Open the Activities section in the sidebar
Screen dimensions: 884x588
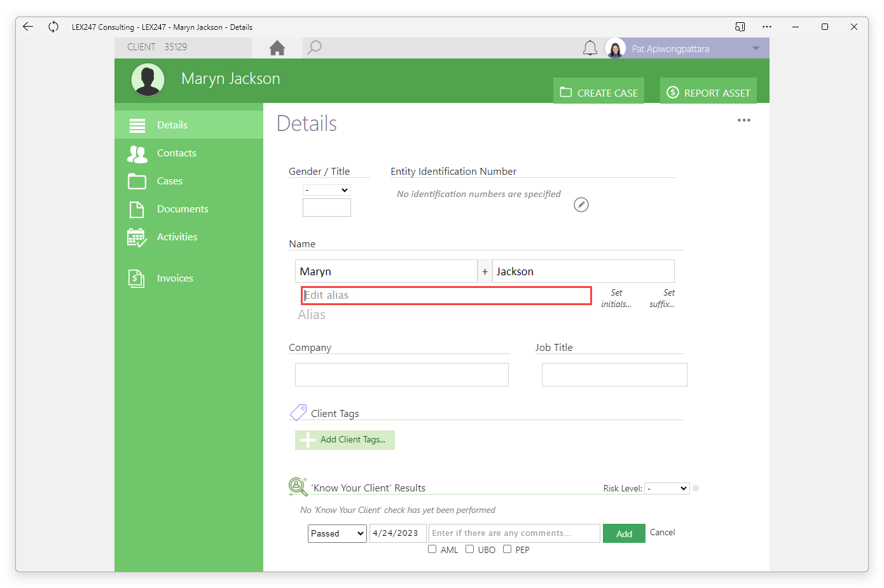tap(189, 236)
